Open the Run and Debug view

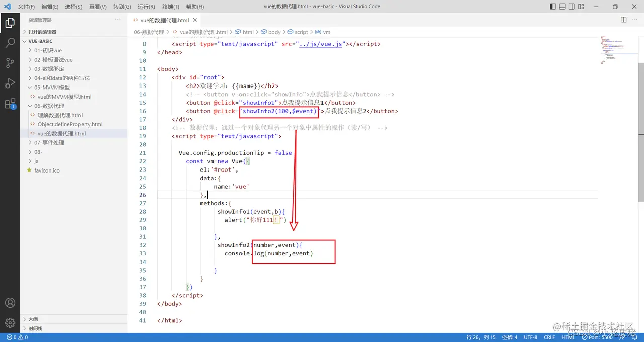pos(10,83)
